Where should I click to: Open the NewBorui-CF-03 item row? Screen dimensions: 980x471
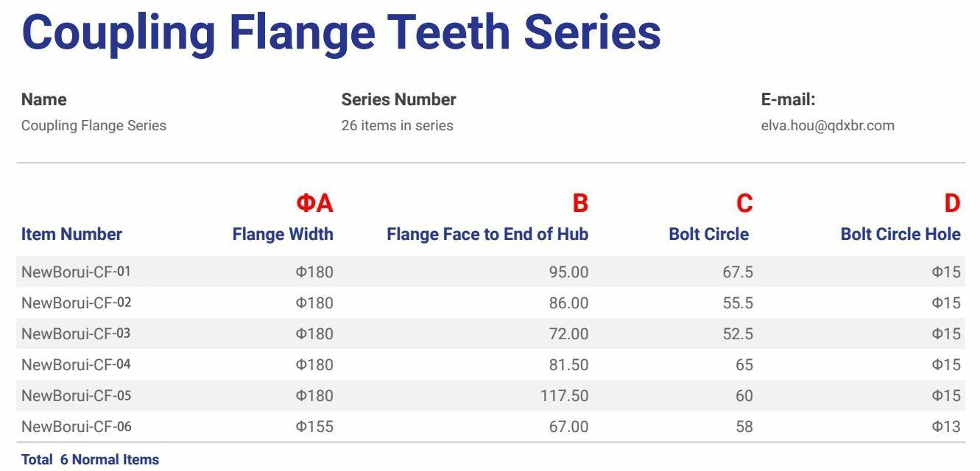pyautogui.click(x=76, y=334)
